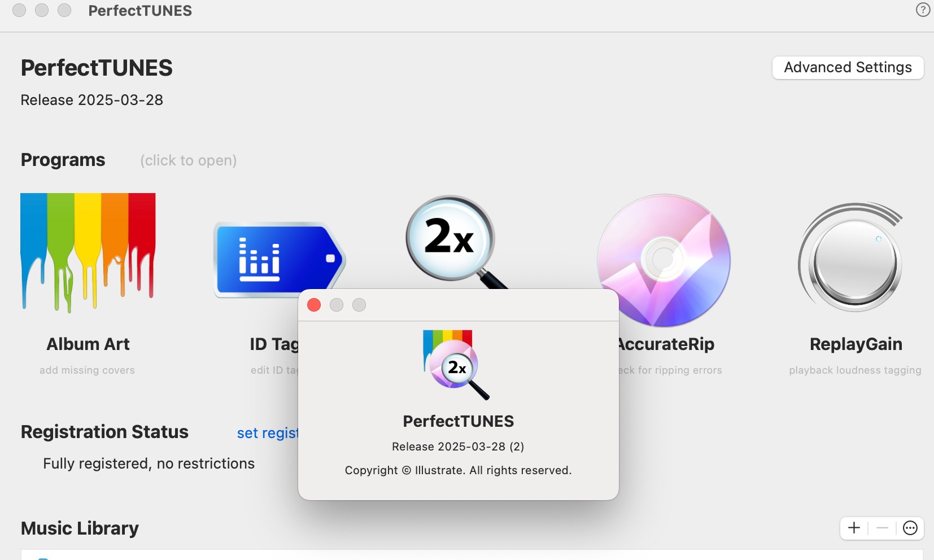Click the help question mark icon
The height and width of the screenshot is (560, 934).
tap(923, 10)
